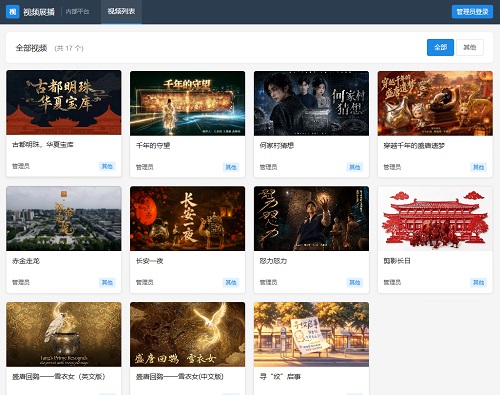The image size is (500, 395).
Task: Select the 全部 filter button
Action: tap(440, 47)
